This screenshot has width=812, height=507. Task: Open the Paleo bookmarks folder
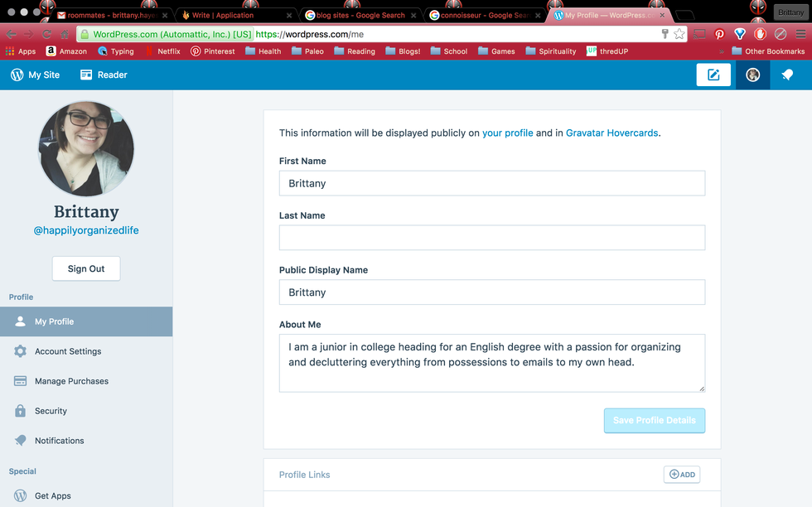click(x=307, y=51)
